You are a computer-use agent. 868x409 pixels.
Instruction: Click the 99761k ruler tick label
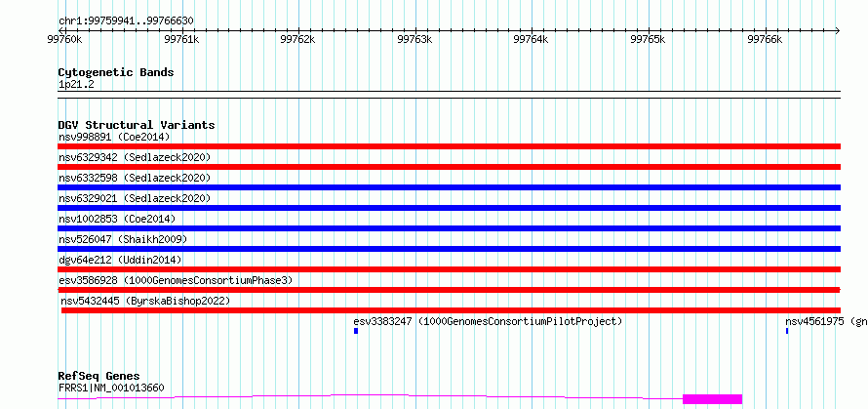(182, 39)
